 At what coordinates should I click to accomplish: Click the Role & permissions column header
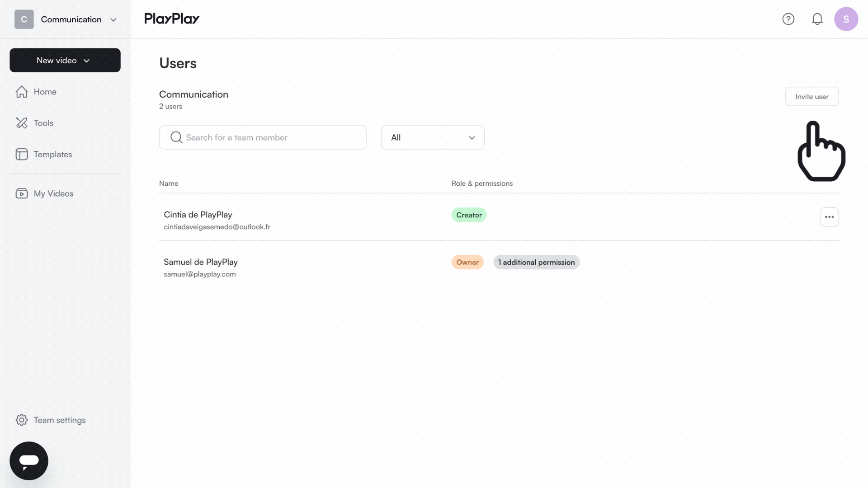click(x=482, y=183)
